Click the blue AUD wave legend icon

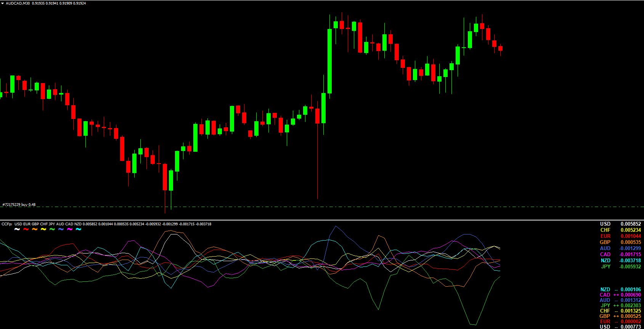61,229
